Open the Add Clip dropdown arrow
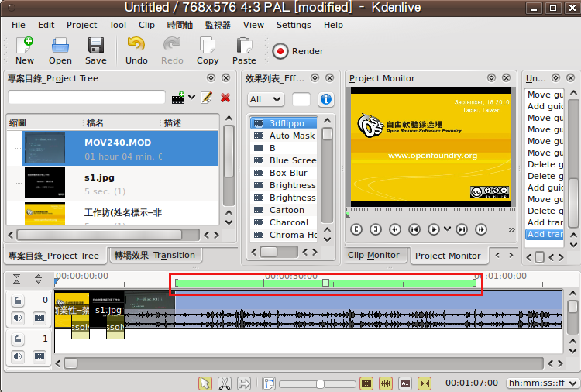This screenshot has width=581, height=392. click(191, 98)
